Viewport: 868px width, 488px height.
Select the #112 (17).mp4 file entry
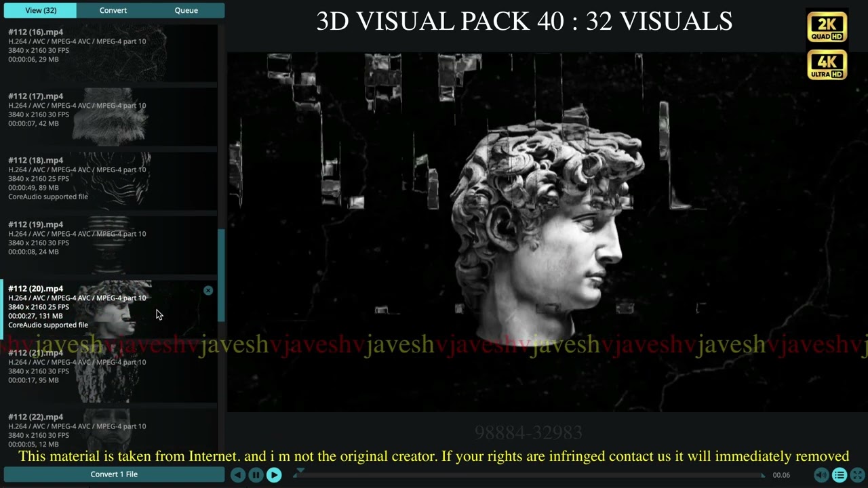108,117
